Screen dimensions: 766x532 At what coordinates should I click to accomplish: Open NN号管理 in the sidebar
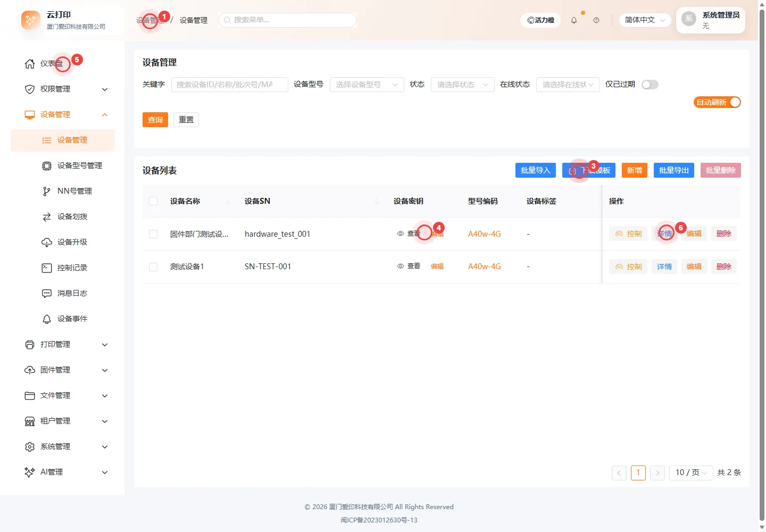tap(63, 191)
